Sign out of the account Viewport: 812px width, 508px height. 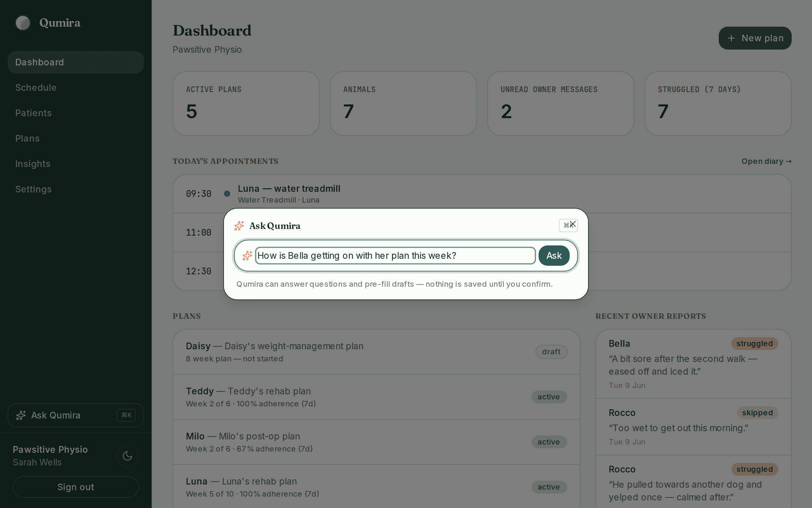(76, 487)
